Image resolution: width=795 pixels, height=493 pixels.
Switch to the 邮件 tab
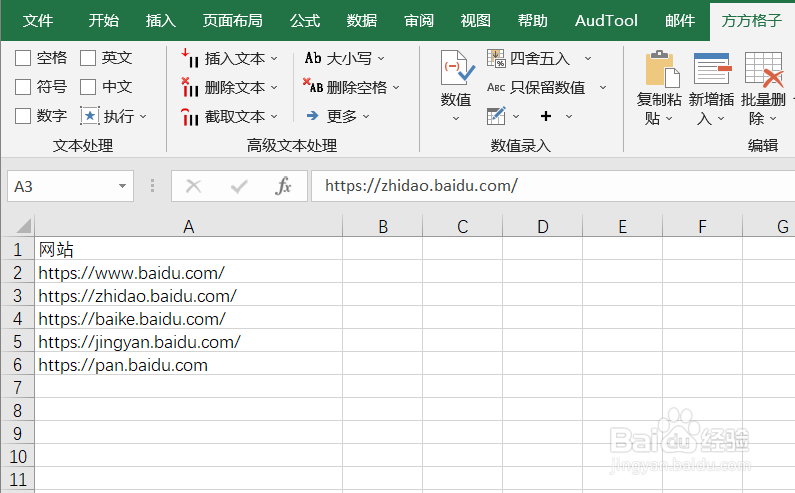(680, 21)
